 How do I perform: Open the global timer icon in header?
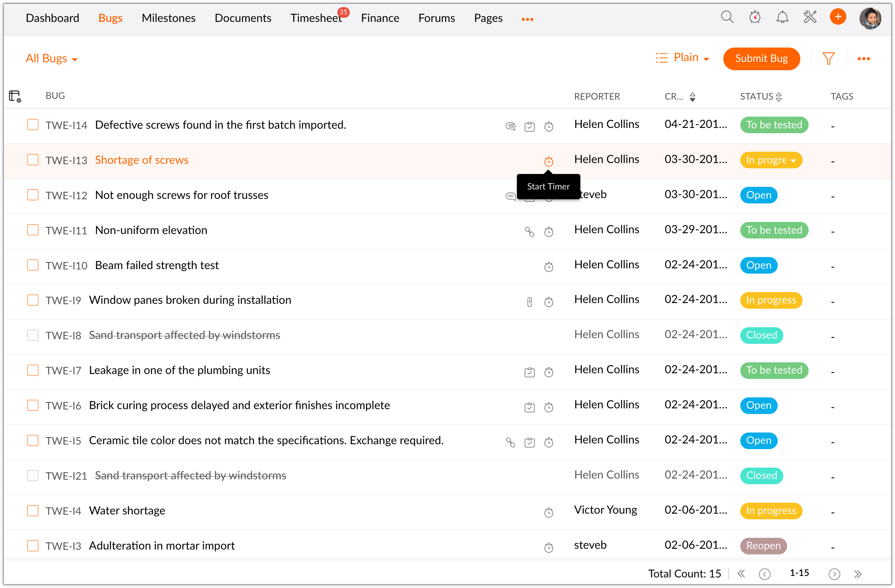pos(755,17)
